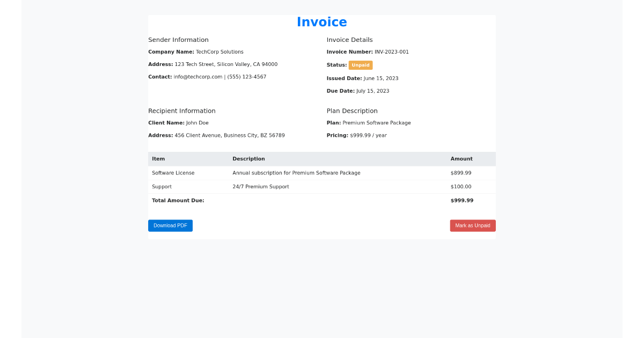Click the Download PDF button

[170, 225]
